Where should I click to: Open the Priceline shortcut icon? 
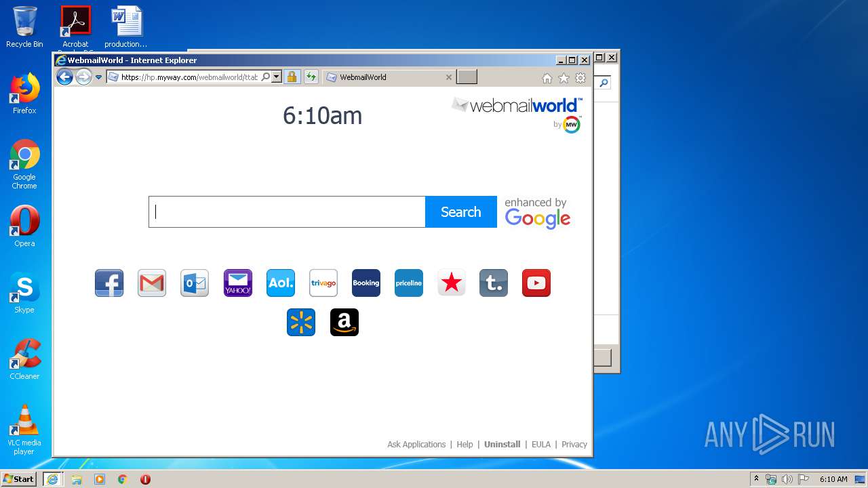coord(409,283)
